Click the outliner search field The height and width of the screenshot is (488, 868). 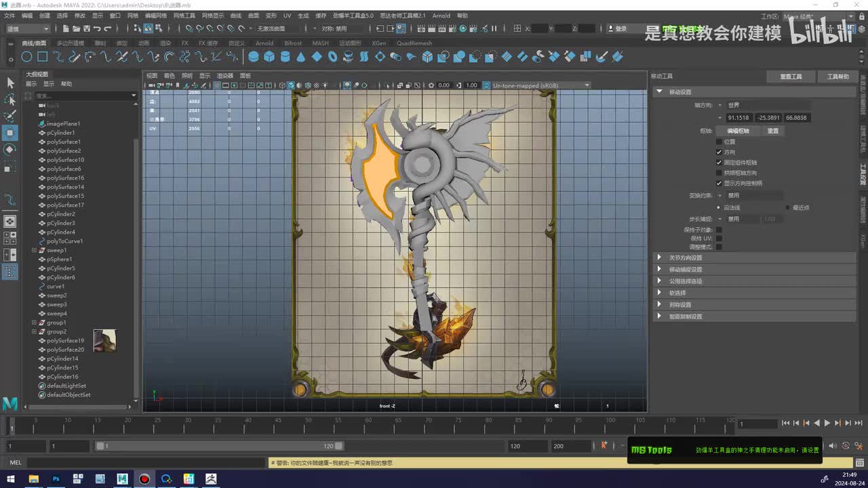coord(83,96)
